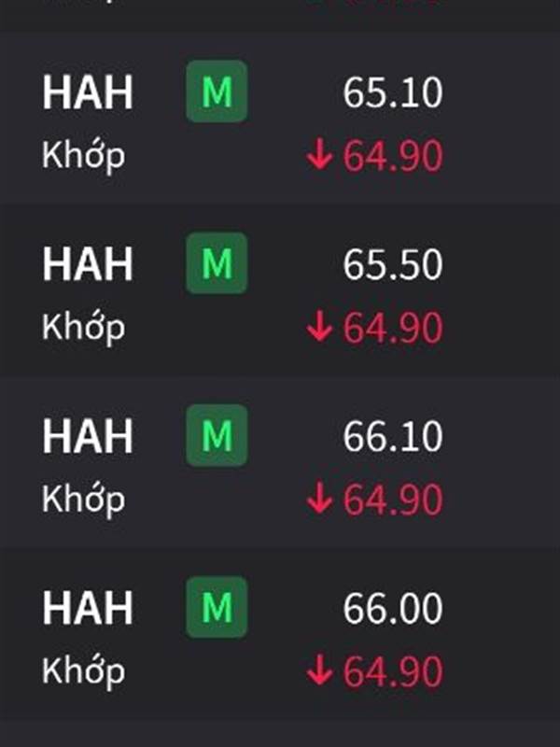Tap matched price 64.90 below 66.00
Image resolution: width=560 pixels, height=747 pixels.
[x=393, y=671]
